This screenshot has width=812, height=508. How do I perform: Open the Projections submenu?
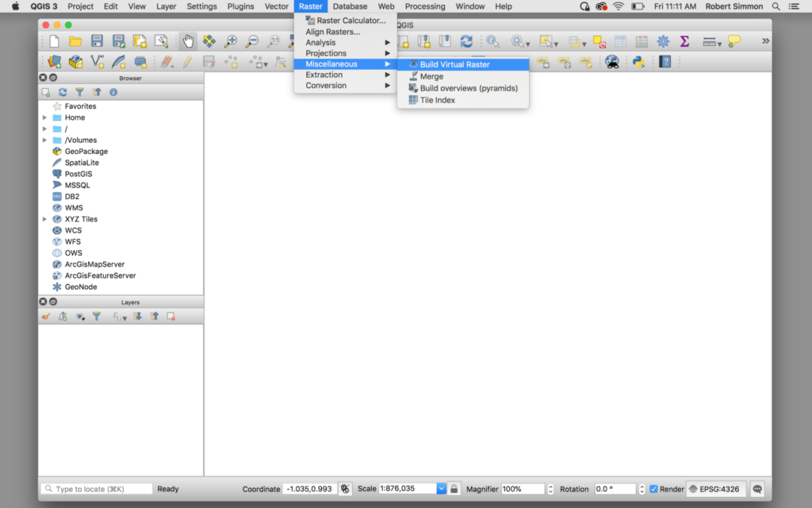[346, 53]
